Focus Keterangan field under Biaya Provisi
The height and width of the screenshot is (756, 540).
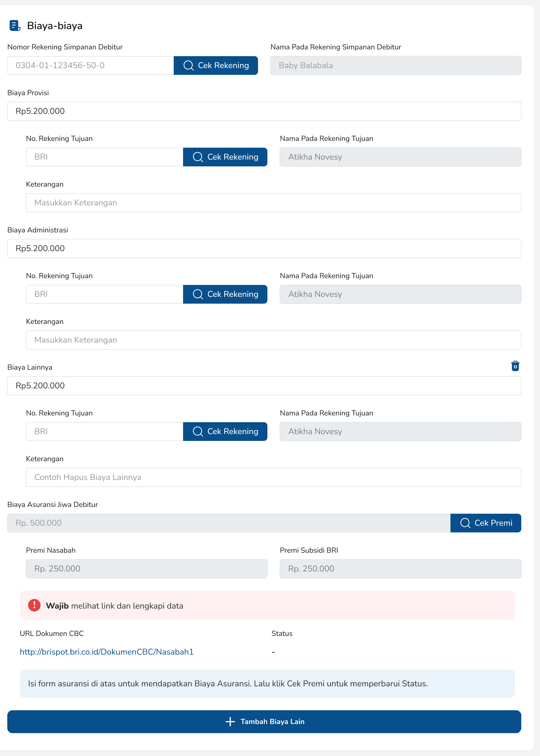[274, 203]
